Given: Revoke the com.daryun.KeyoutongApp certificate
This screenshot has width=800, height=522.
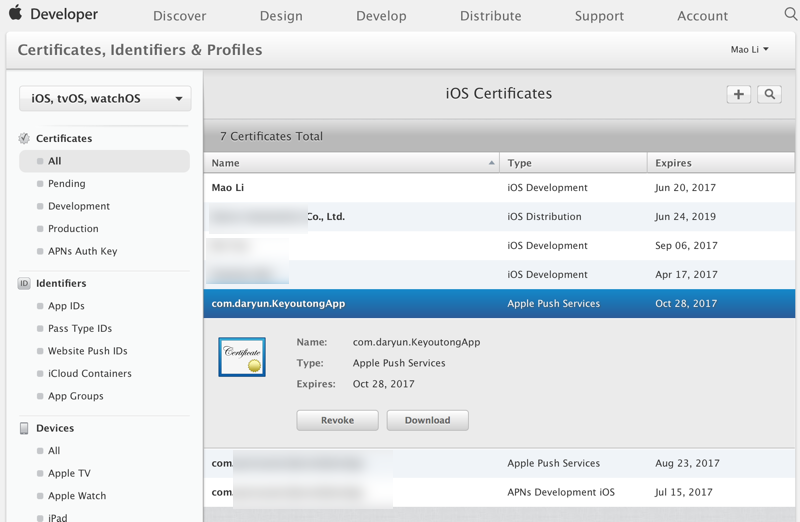Looking at the screenshot, I should 337,420.
